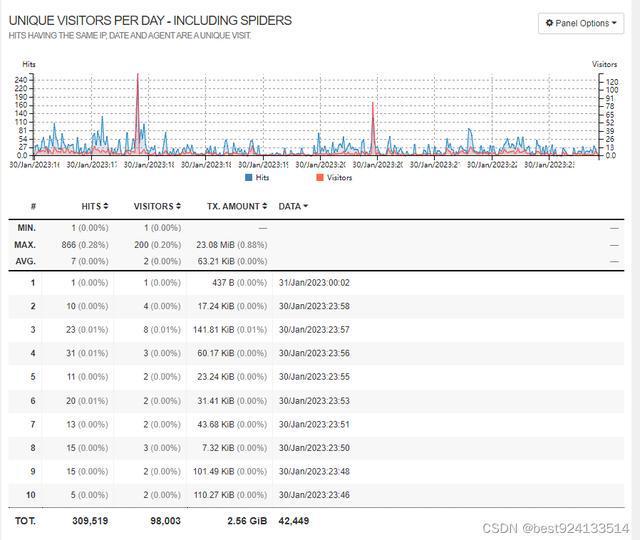Open the Panel Options dropdown caret
The width and height of the screenshot is (640, 540).
tap(616, 23)
